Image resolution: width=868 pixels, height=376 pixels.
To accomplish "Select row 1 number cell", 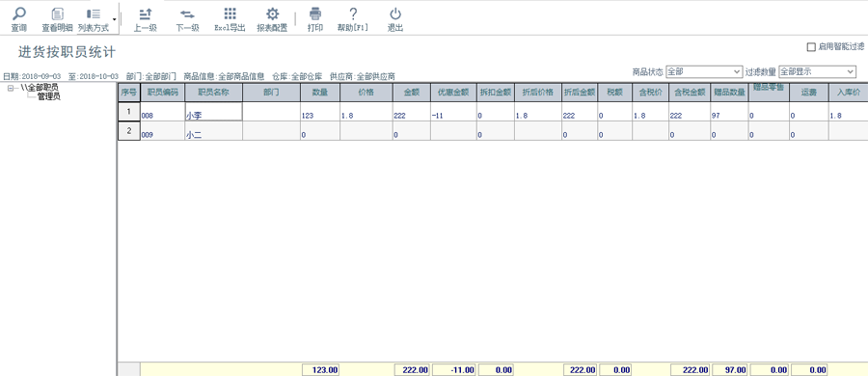I will (128, 111).
